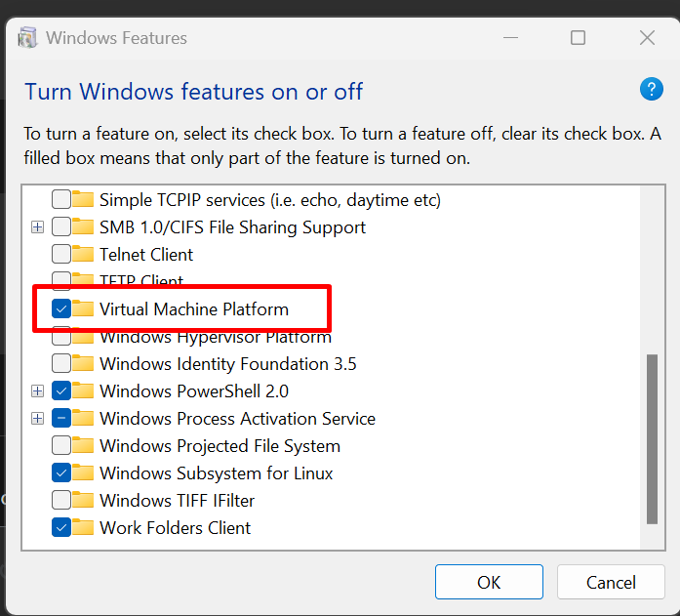This screenshot has height=616, width=680.
Task: Maximize the Windows Features window
Action: pyautogui.click(x=578, y=38)
